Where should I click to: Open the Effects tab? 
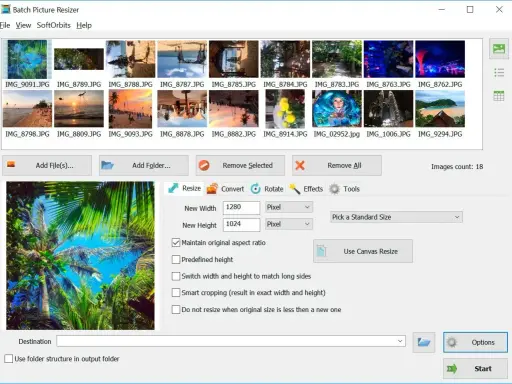click(306, 189)
